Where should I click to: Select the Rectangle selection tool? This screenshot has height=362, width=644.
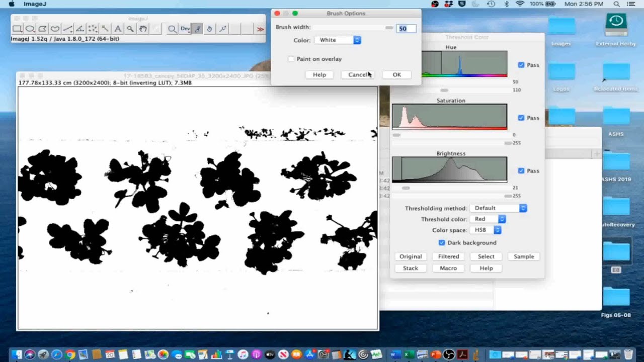coord(17,29)
